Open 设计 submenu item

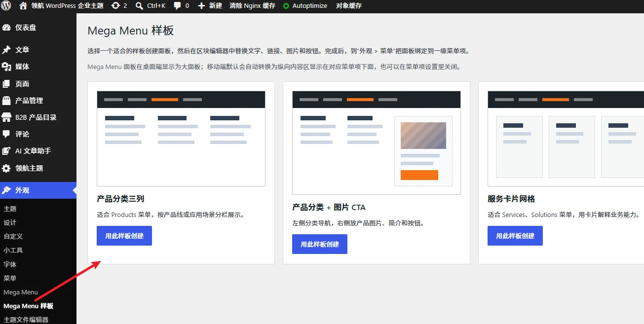[10, 223]
